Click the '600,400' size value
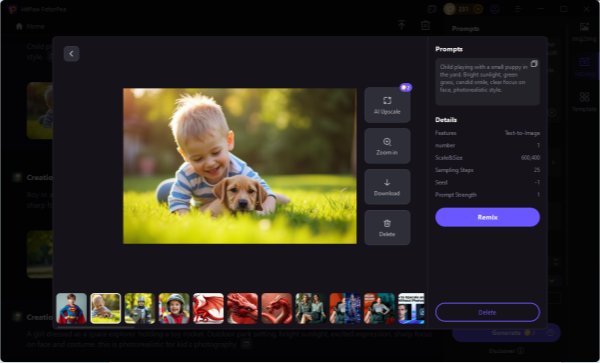This screenshot has height=363, width=600. (530, 158)
